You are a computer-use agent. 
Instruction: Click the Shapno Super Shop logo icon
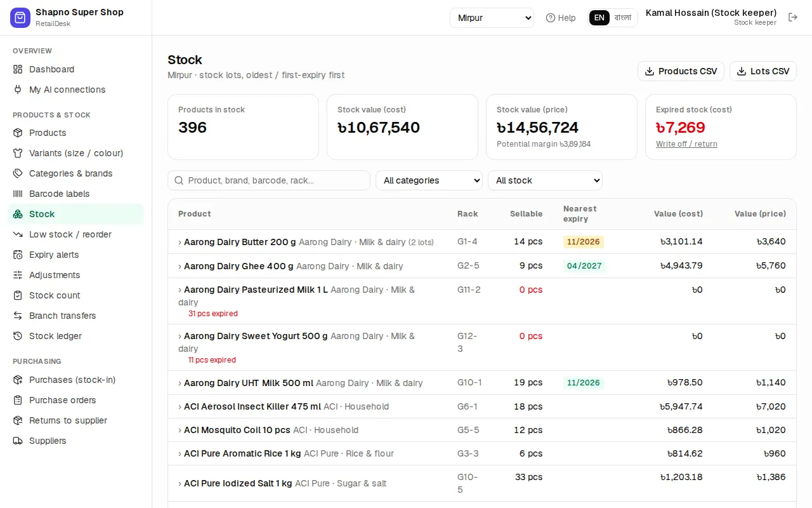[x=20, y=18]
